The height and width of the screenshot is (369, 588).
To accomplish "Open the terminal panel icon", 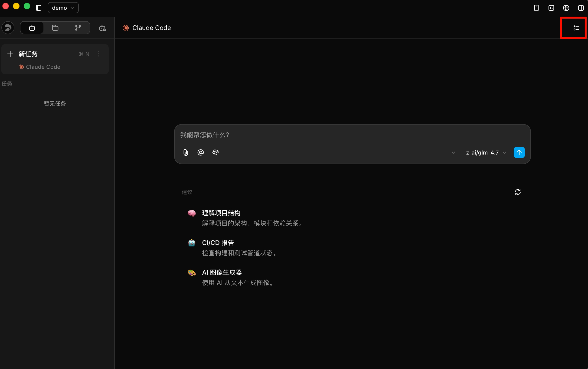I will [x=551, y=8].
